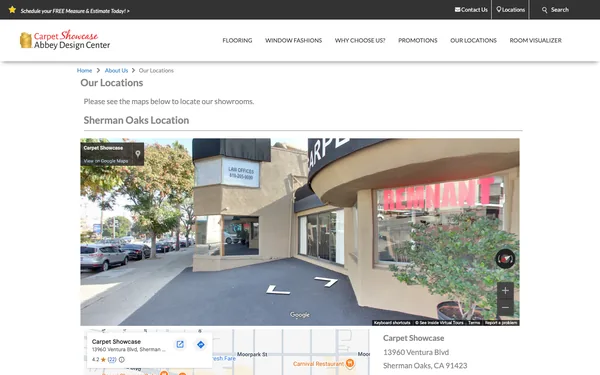Click the Carpet Showcase title in the Street View overlay
Viewport: 600px width, 375px height.
pyautogui.click(x=103, y=148)
